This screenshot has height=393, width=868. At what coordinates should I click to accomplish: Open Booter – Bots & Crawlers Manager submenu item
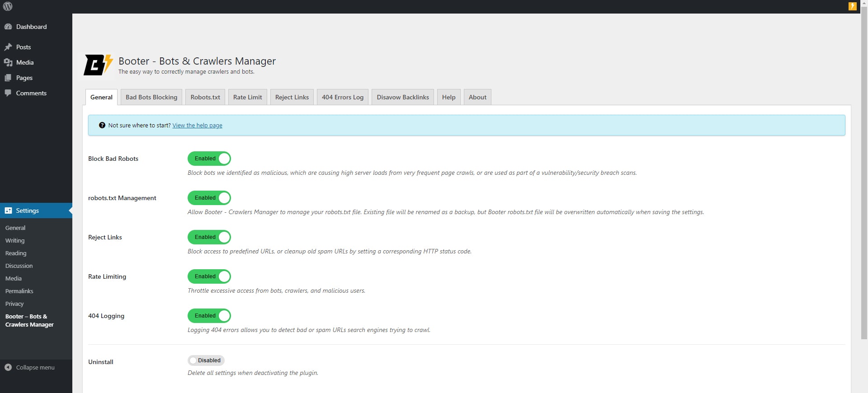pyautogui.click(x=29, y=321)
